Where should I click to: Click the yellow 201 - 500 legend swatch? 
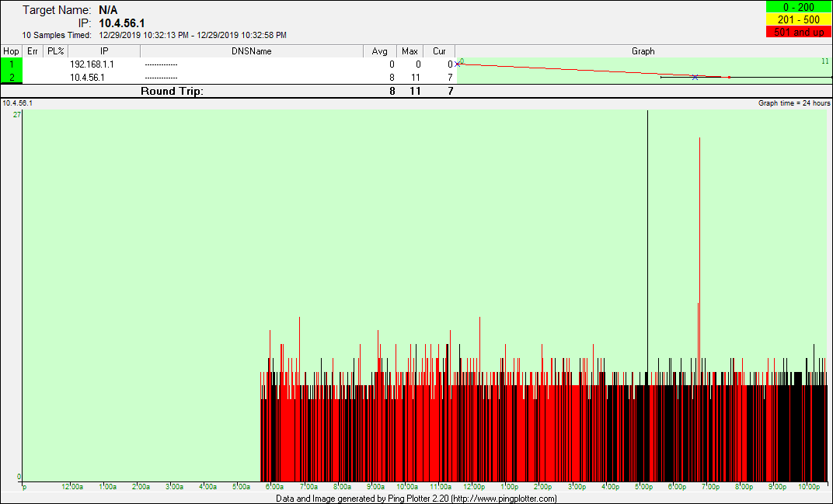[799, 19]
